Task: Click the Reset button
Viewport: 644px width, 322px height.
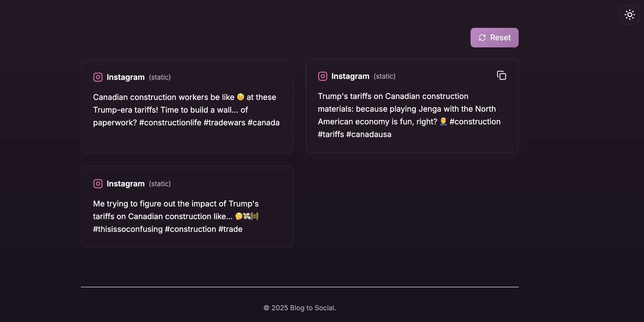Action: pyautogui.click(x=494, y=37)
